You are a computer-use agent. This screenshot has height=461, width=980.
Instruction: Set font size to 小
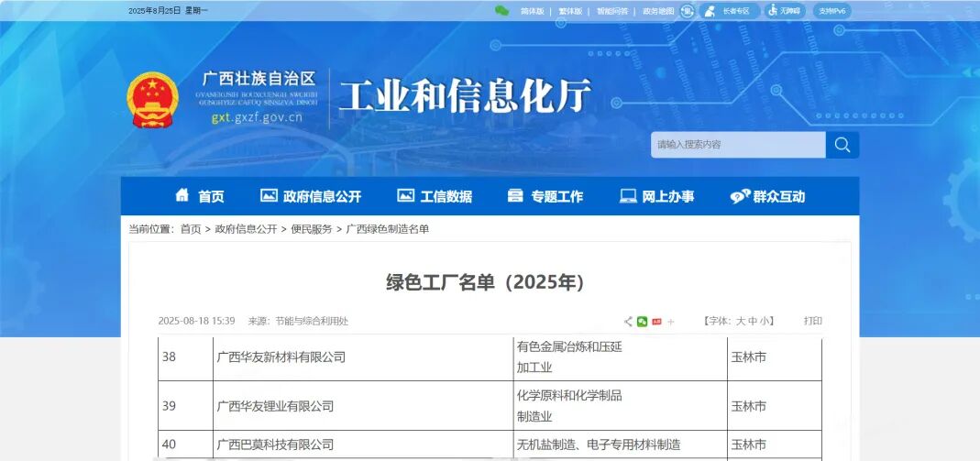point(766,322)
